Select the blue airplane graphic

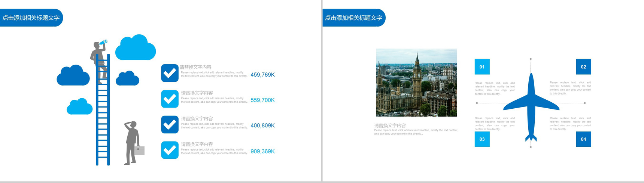coord(531,108)
